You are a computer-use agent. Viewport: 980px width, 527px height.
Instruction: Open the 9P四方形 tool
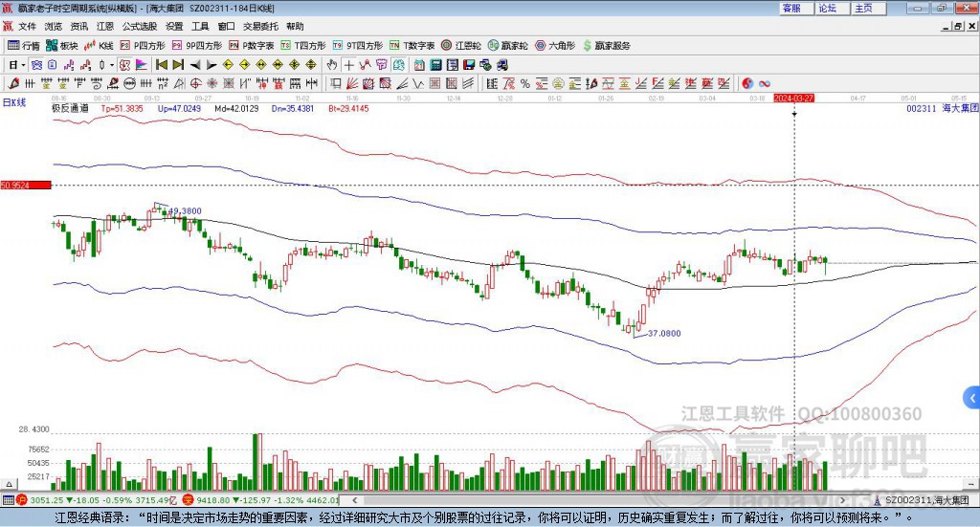click(197, 46)
